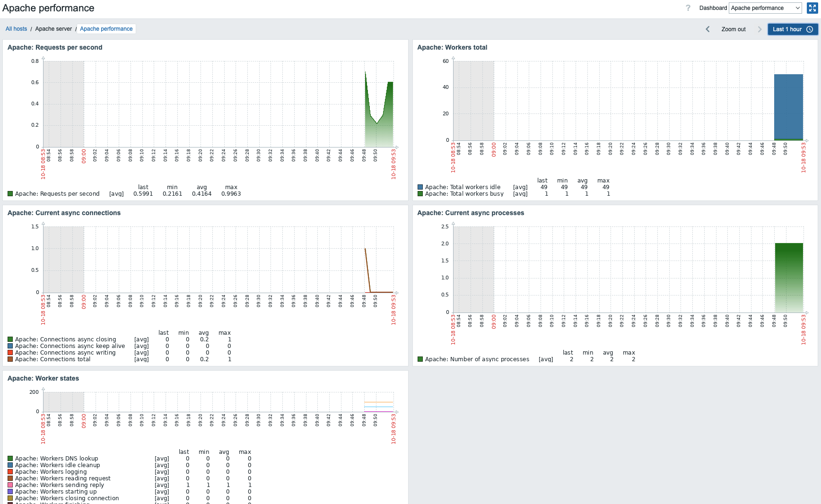This screenshot has width=821, height=504.
Task: Select the Apache performance breadcrumb tab
Action: coord(106,29)
